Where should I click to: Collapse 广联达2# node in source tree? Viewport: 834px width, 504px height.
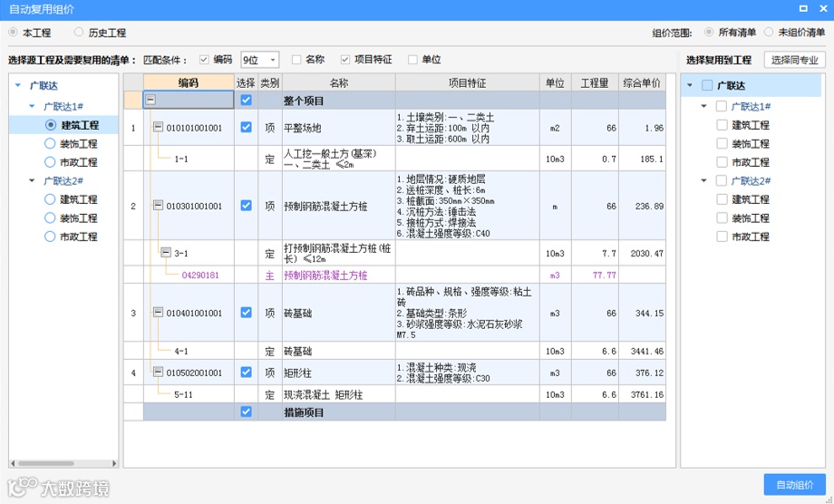pyautogui.click(x=32, y=180)
